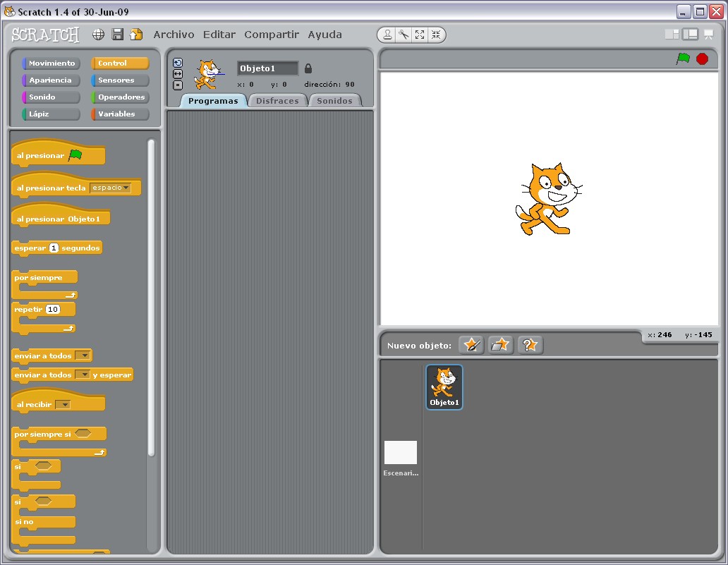
Task: Open the Archivo menu
Action: point(174,35)
